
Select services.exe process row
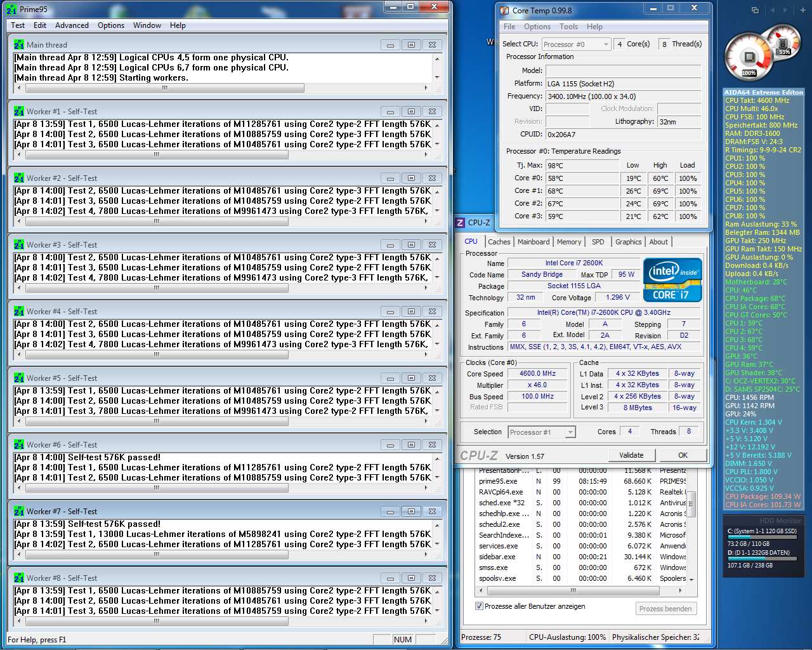point(581,546)
